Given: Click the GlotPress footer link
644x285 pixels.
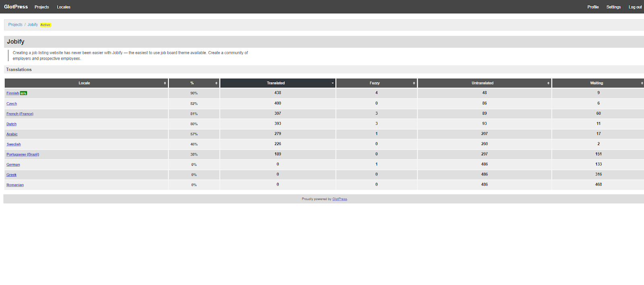Looking at the screenshot, I should point(340,199).
